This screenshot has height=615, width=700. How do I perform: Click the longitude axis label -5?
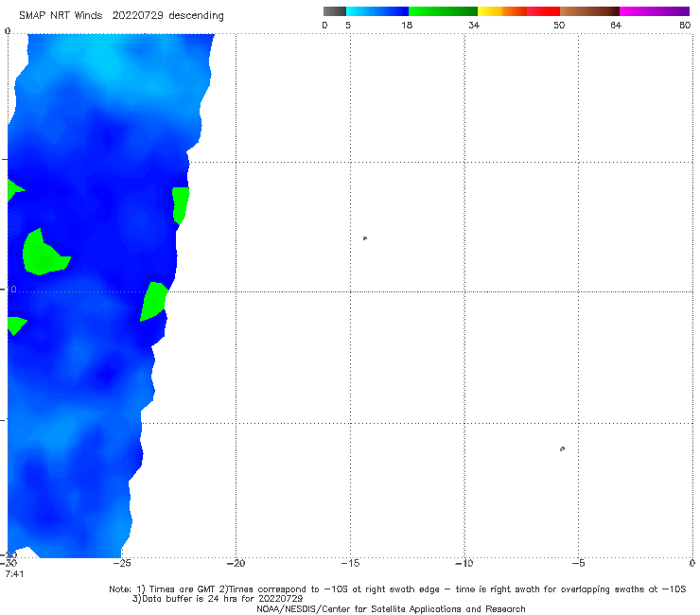[578, 563]
